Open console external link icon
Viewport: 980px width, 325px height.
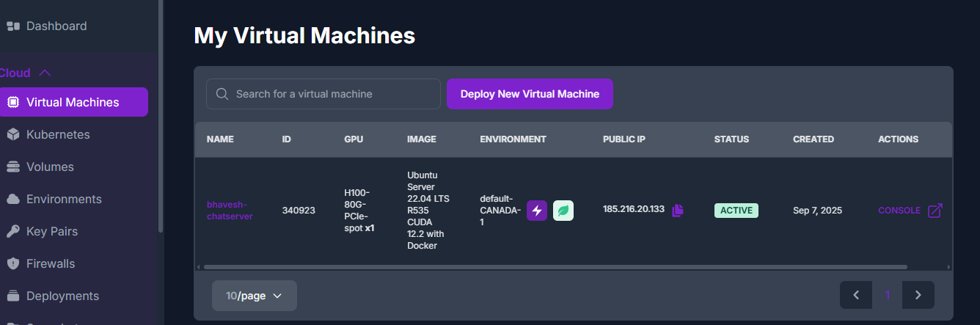click(x=935, y=211)
